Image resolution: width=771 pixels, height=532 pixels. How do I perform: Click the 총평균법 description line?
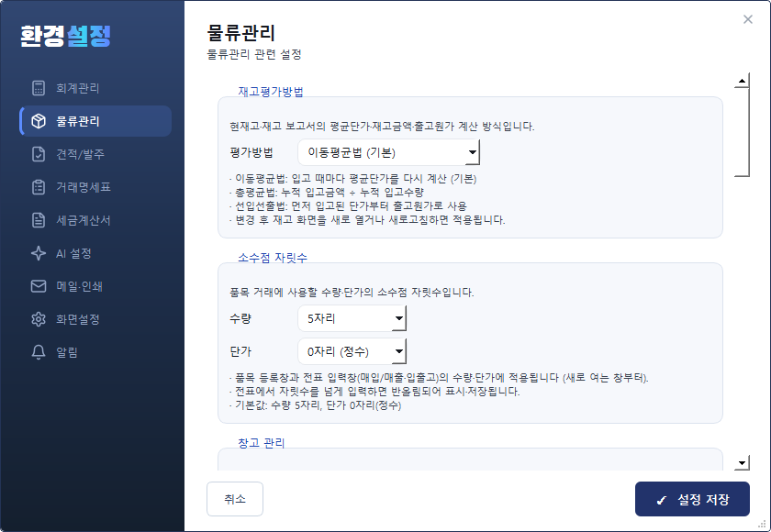327,192
